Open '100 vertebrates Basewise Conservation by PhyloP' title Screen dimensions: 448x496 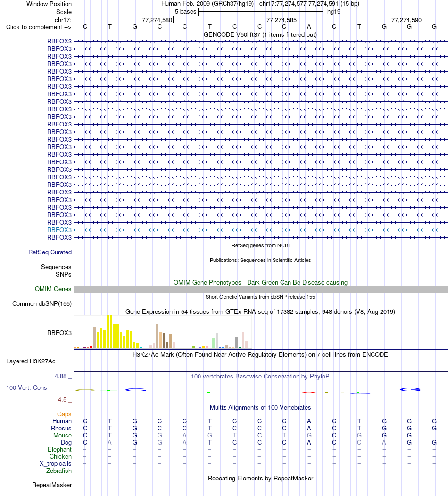point(260,377)
